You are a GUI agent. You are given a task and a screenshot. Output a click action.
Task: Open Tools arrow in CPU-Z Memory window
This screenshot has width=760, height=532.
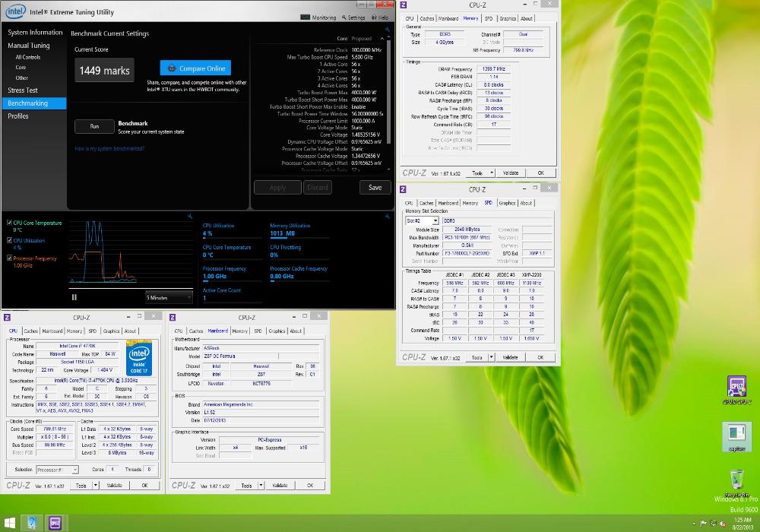(492, 173)
